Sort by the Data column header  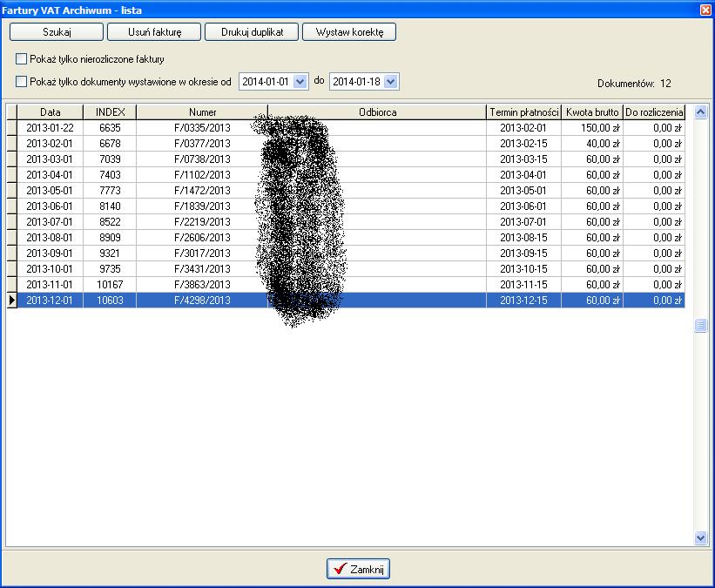pos(50,112)
